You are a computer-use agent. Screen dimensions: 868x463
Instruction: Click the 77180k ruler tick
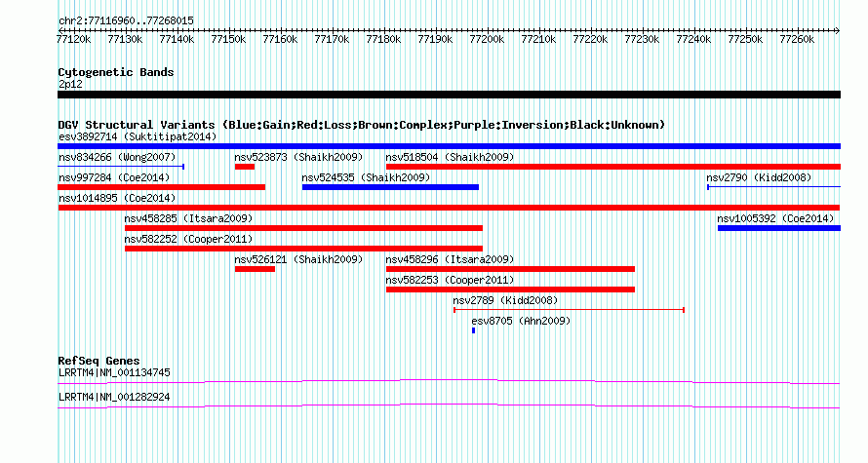tap(383, 39)
